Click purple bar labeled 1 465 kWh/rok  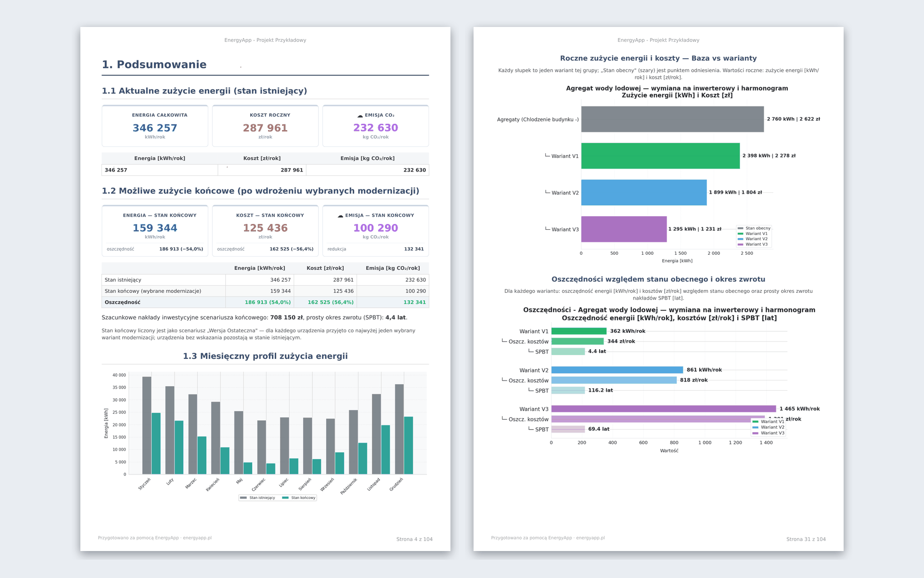[664, 409]
